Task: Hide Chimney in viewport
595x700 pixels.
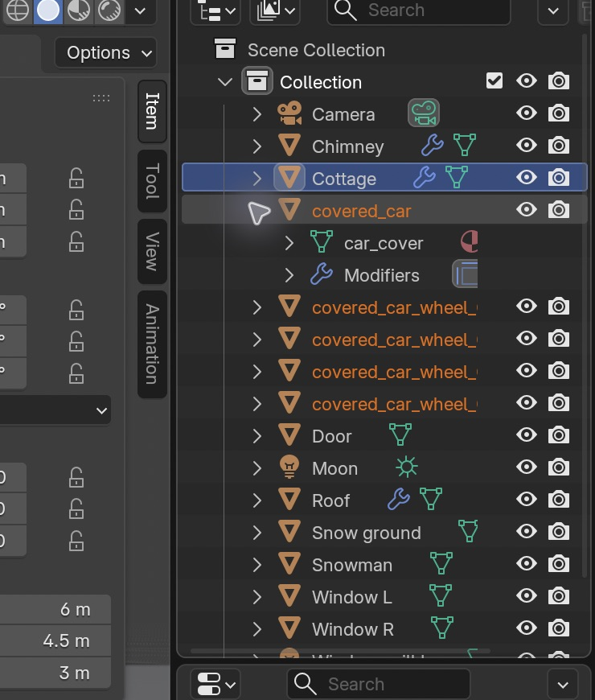Action: tap(527, 145)
